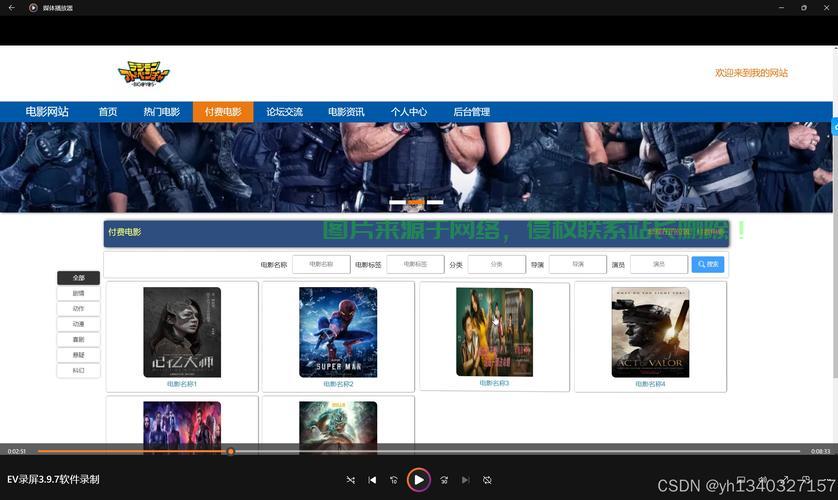Select the 悬疑 category in the sidebar
The height and width of the screenshot is (500, 838).
(x=79, y=355)
